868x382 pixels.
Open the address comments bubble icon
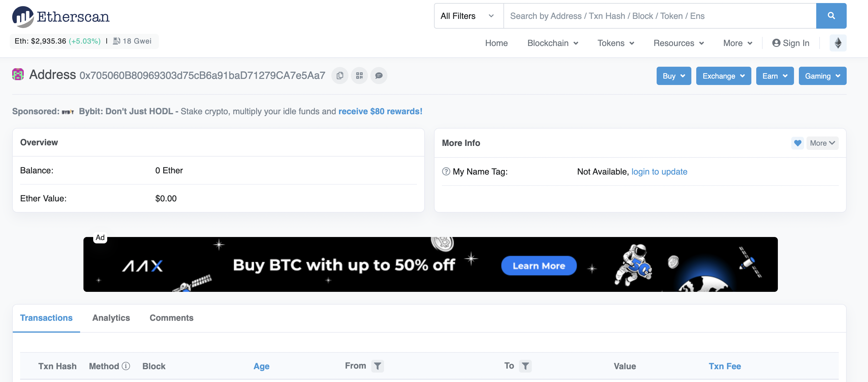click(x=379, y=76)
